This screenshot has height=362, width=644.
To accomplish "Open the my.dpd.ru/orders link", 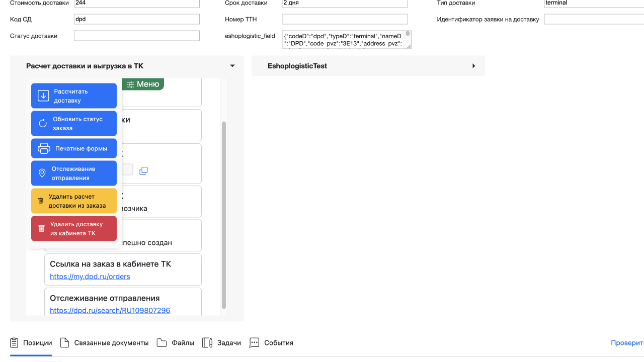I will (90, 277).
